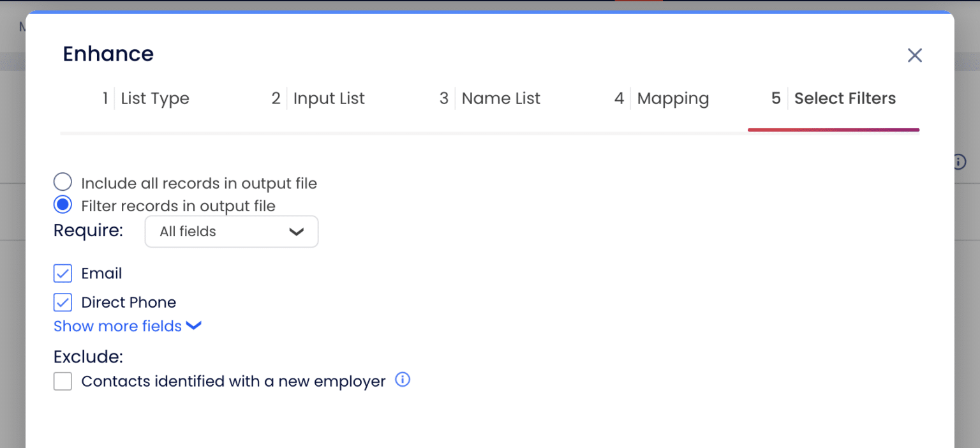This screenshot has height=448, width=980.
Task: Select 'Include all records in output file'
Action: pos(63,181)
